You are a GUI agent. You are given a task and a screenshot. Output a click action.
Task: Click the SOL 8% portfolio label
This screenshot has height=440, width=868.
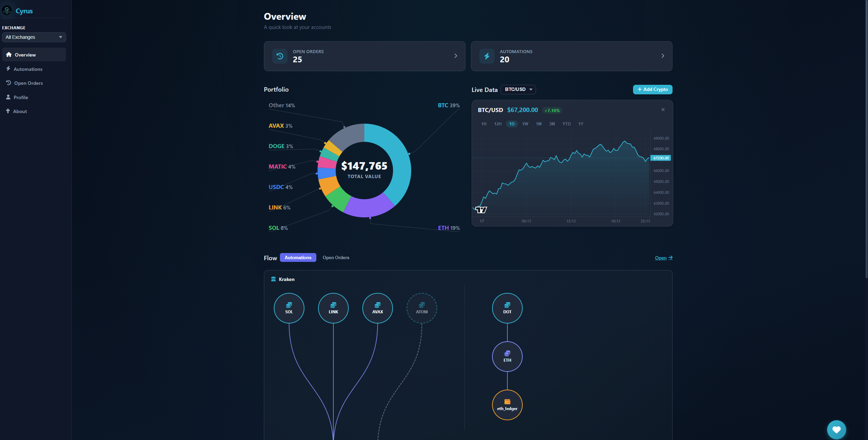278,228
